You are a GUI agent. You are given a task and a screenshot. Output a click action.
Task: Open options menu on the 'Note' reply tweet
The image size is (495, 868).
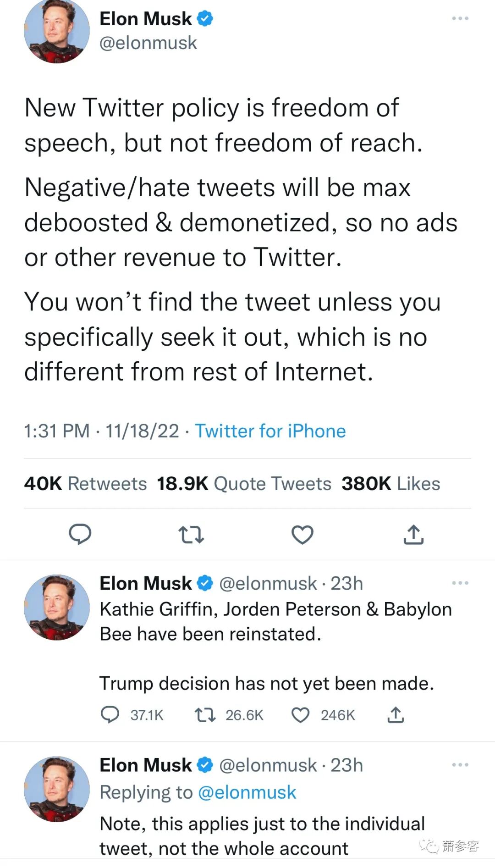coord(460,765)
